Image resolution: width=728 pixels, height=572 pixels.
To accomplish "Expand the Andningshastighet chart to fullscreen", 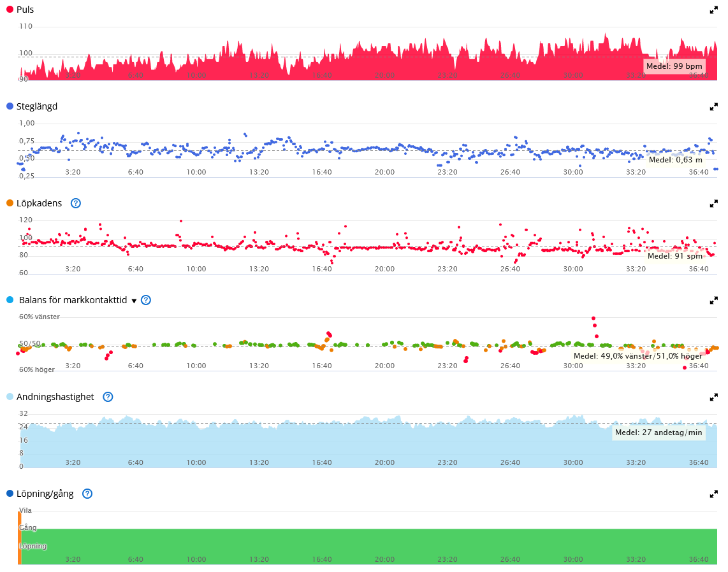I will 713,397.
